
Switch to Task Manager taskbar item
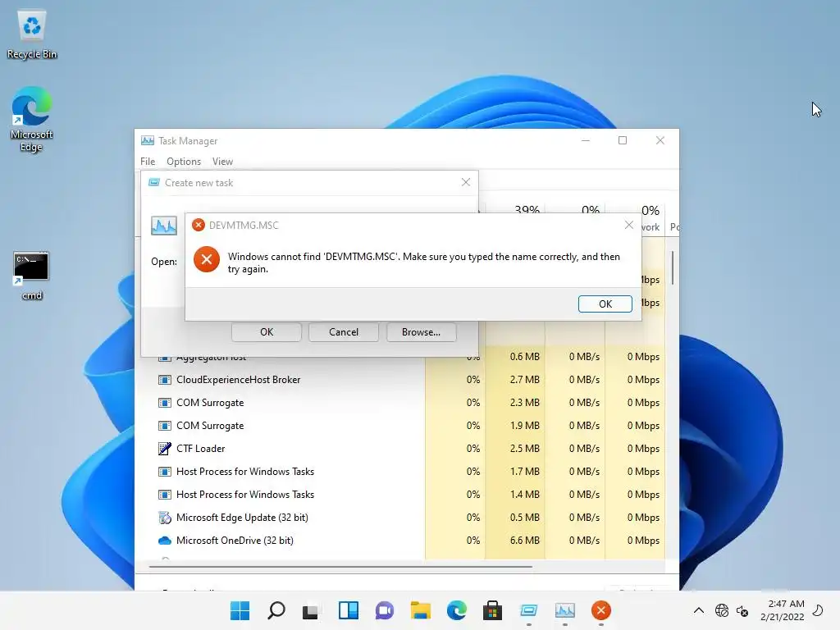pos(564,610)
